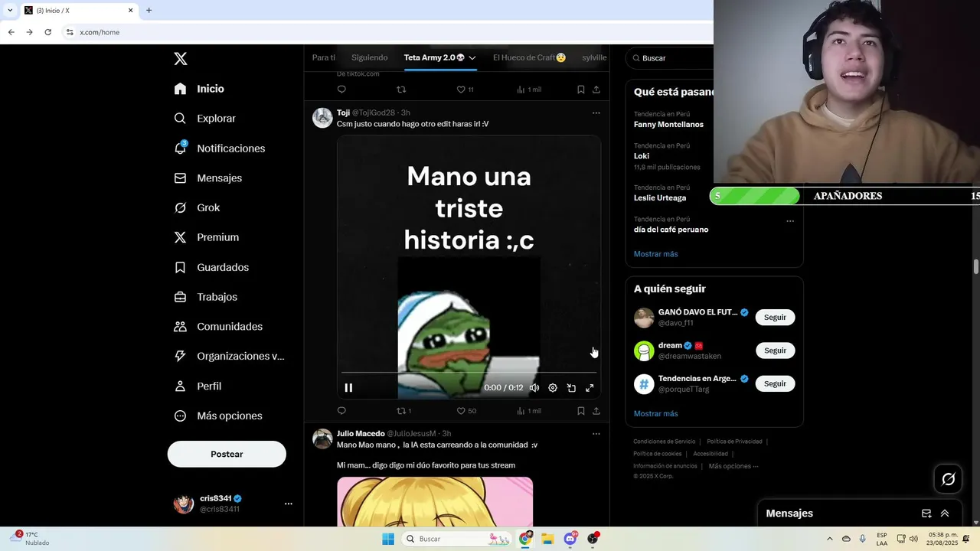Click the Windows taskbar Buscar box
Viewport: 980px width, 551px height.
458,539
